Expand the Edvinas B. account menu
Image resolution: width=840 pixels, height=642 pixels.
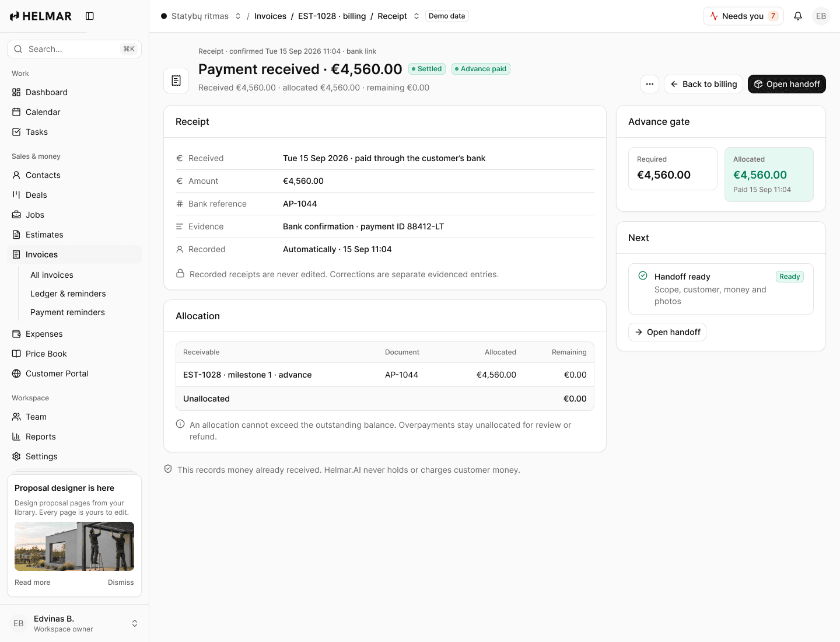click(x=74, y=623)
